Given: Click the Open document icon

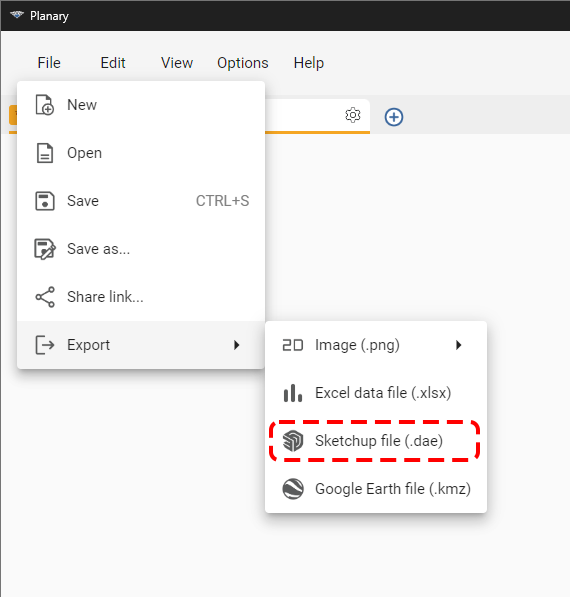Looking at the screenshot, I should click(45, 153).
